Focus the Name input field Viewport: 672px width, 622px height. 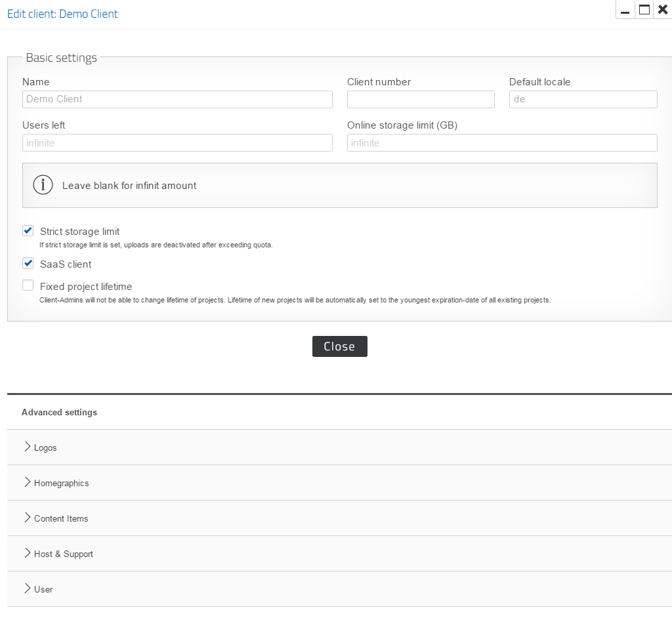click(x=177, y=99)
